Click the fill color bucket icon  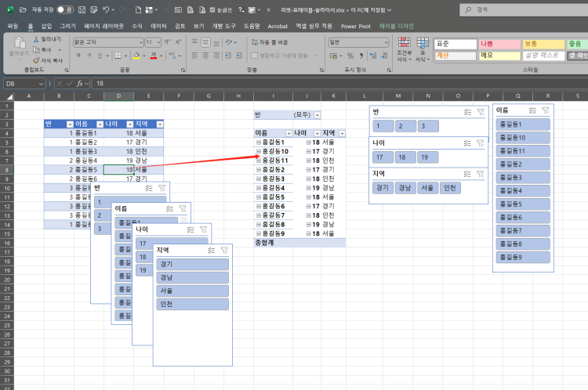(136, 56)
